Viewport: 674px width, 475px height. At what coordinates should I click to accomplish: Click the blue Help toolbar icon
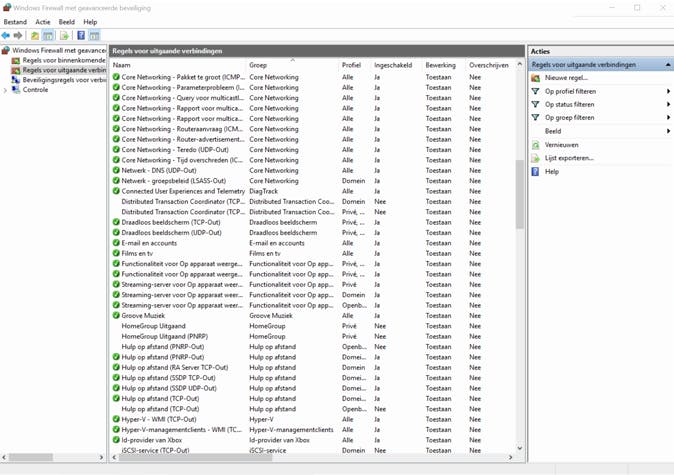coord(81,36)
